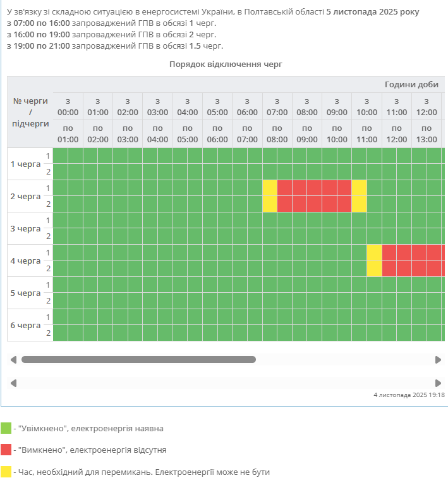Image resolution: width=448 pixels, height=485 pixels.
Task: Click the right arrow of the lower horizontal scrollbar
Action: coord(438,383)
